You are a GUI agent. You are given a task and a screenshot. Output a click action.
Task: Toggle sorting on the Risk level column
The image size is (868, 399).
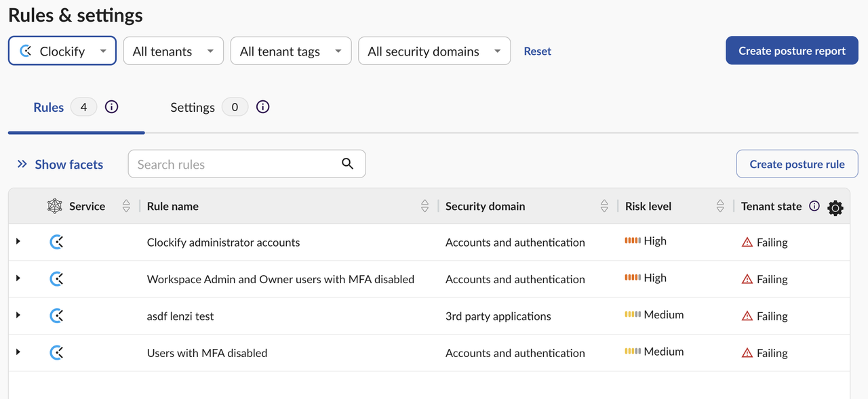720,206
